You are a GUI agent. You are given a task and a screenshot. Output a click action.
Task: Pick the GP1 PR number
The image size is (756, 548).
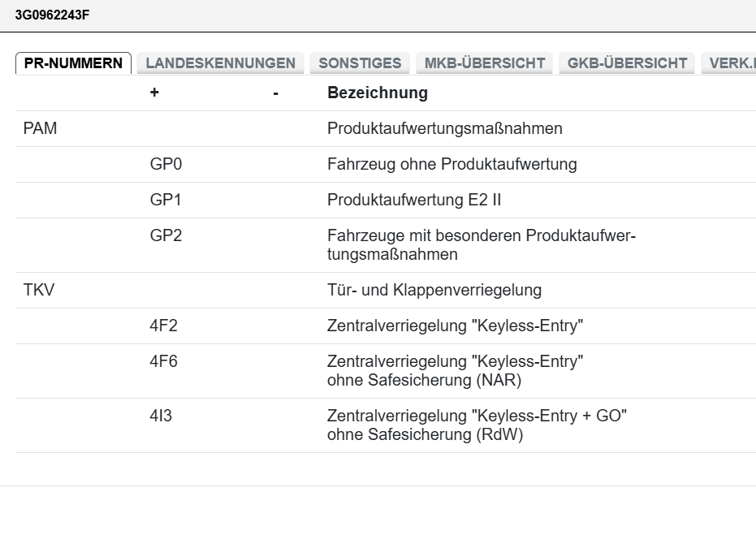tap(166, 200)
